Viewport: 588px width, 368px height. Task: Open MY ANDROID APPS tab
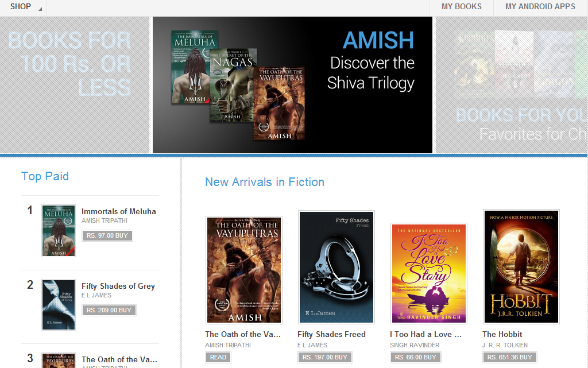[540, 7]
